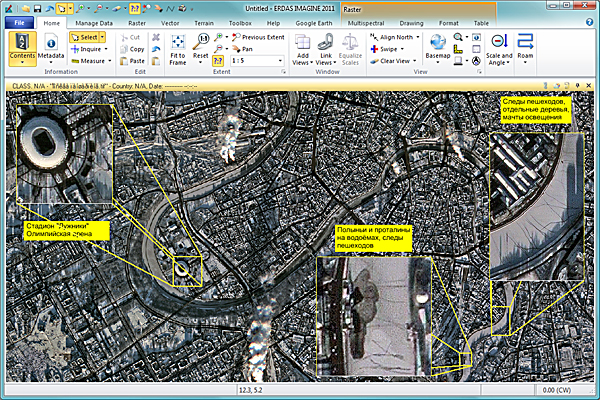Toggle the Pan tool
Image resolution: width=600 pixels, height=400 pixels.
pos(243,49)
